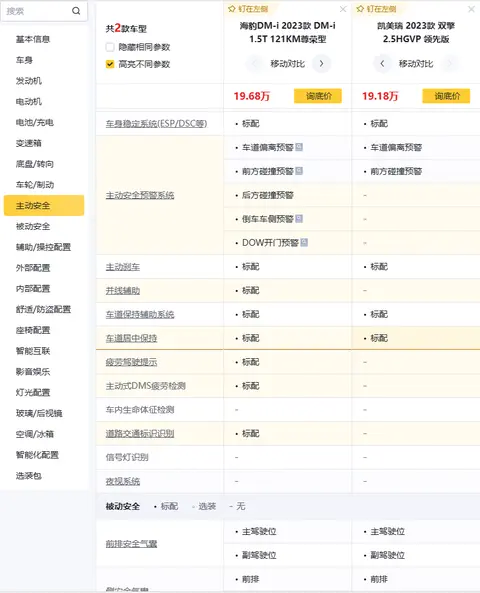This screenshot has height=593, width=480.
Task: Open 主动刹车 parameter link
Action: (123, 267)
